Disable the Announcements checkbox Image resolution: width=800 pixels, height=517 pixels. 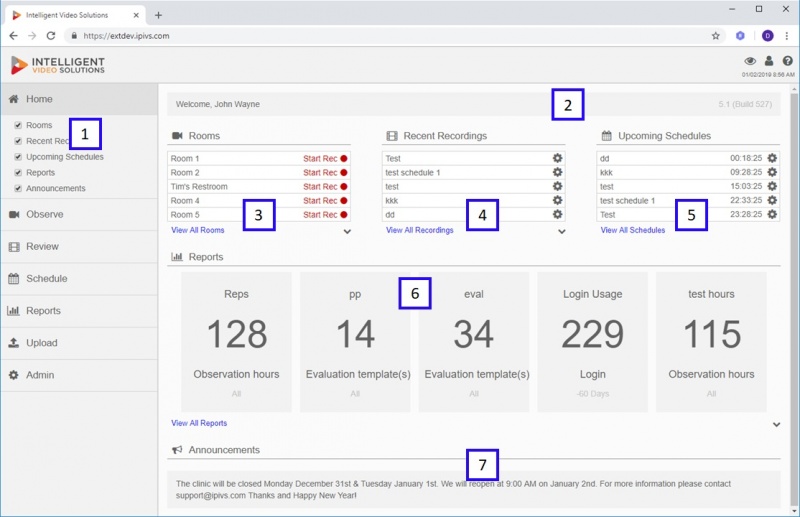pos(18,188)
